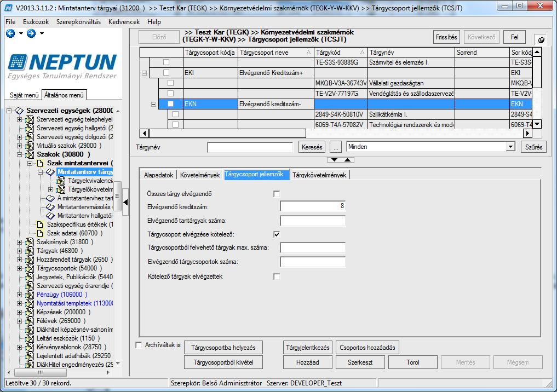Click the Hozzáad button
Image resolution: width=557 pixels, height=392 pixels.
[x=308, y=362]
